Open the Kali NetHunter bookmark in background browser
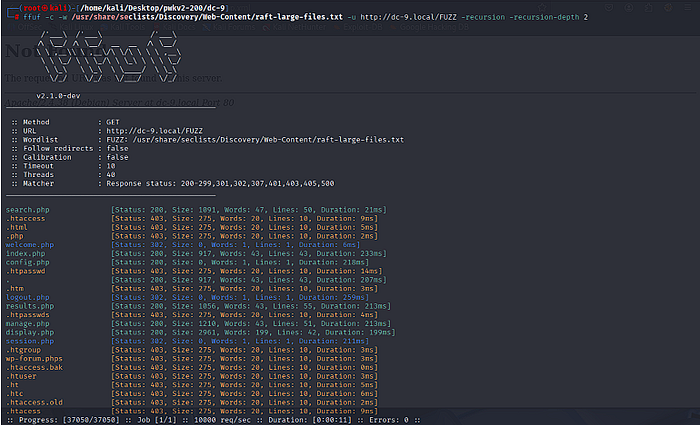The height and width of the screenshot is (425, 700). click(294, 27)
